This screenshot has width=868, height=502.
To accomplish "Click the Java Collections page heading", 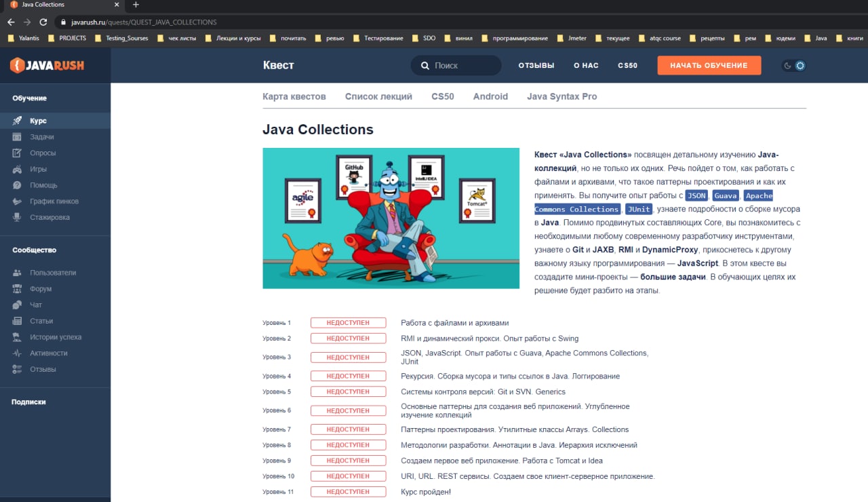I will tap(318, 129).
